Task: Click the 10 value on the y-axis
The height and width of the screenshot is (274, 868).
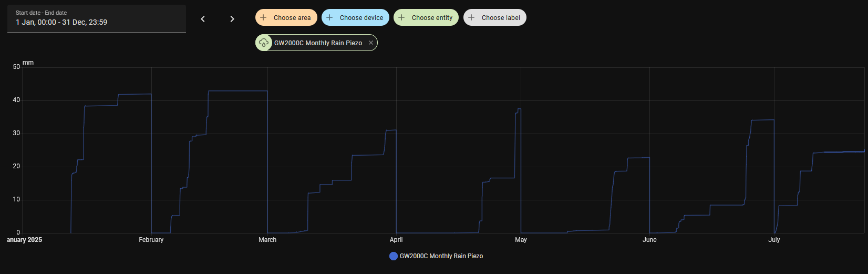Action: coord(16,199)
